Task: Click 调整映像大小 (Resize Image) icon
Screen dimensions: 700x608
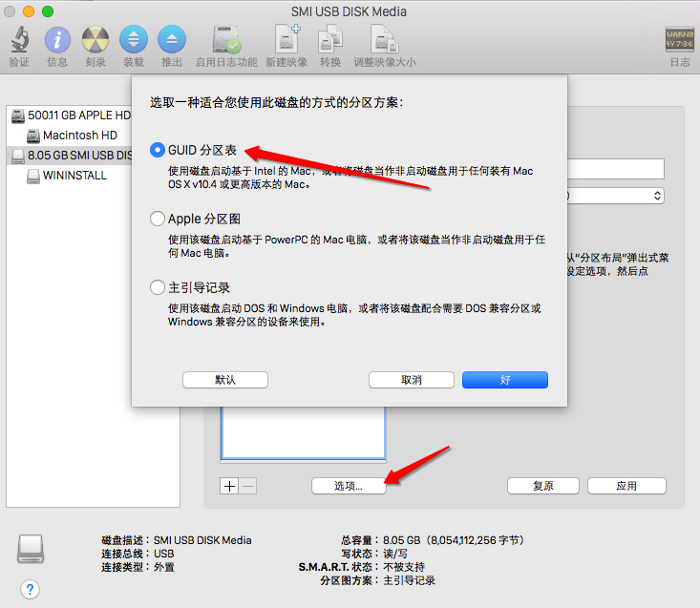Action: point(384,39)
